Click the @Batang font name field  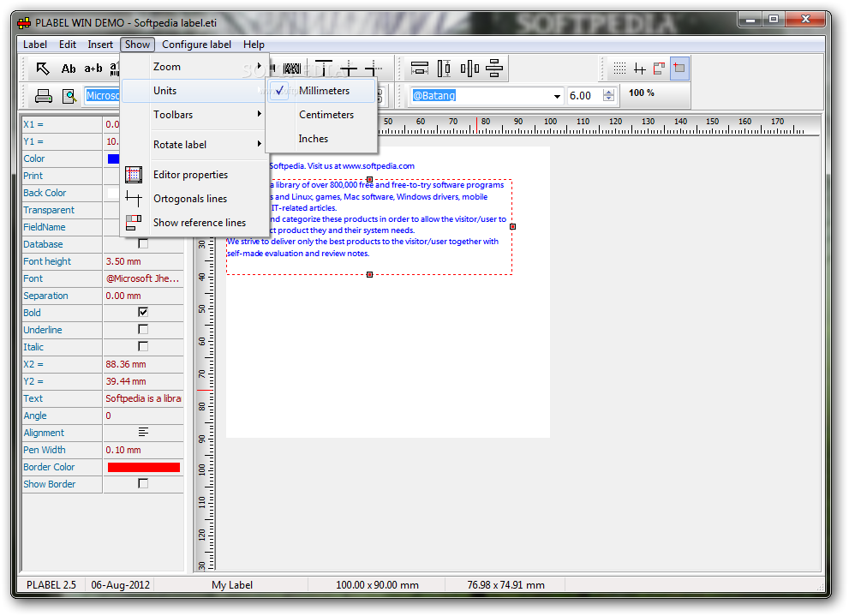[x=480, y=96]
